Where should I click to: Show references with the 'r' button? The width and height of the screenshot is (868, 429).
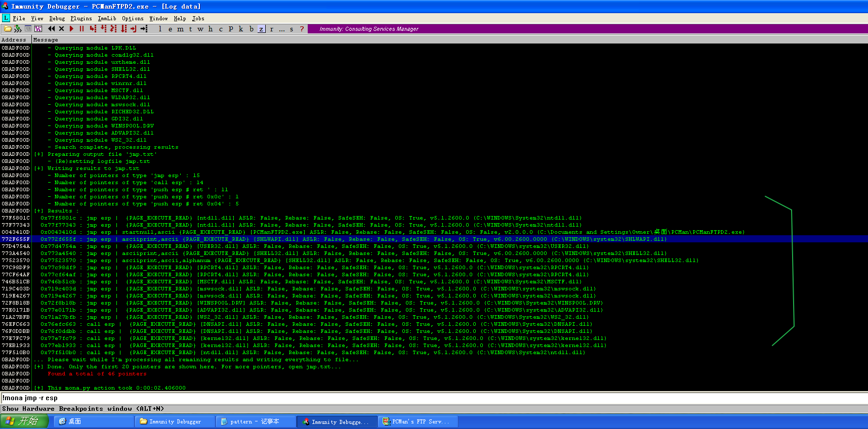click(x=272, y=29)
